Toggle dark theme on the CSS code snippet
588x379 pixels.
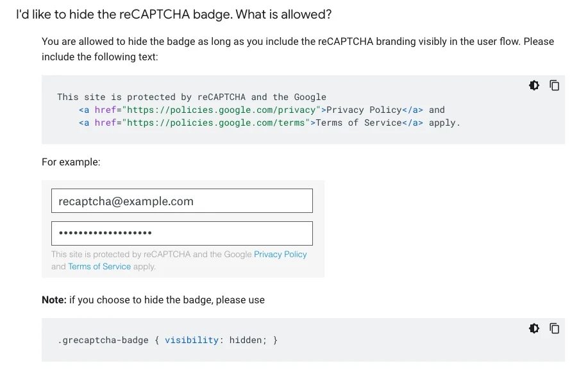coord(534,328)
